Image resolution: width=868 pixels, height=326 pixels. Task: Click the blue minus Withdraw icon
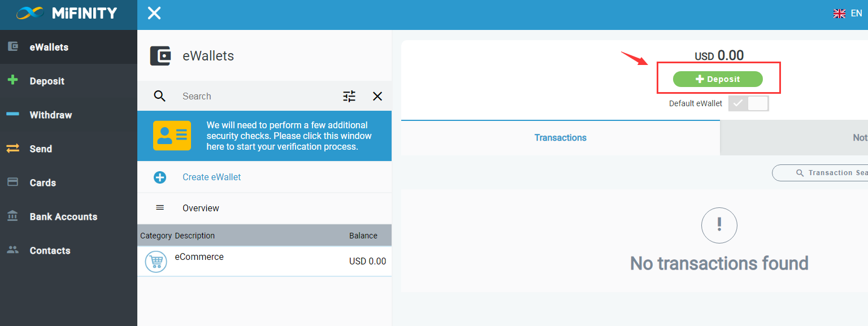tap(12, 114)
